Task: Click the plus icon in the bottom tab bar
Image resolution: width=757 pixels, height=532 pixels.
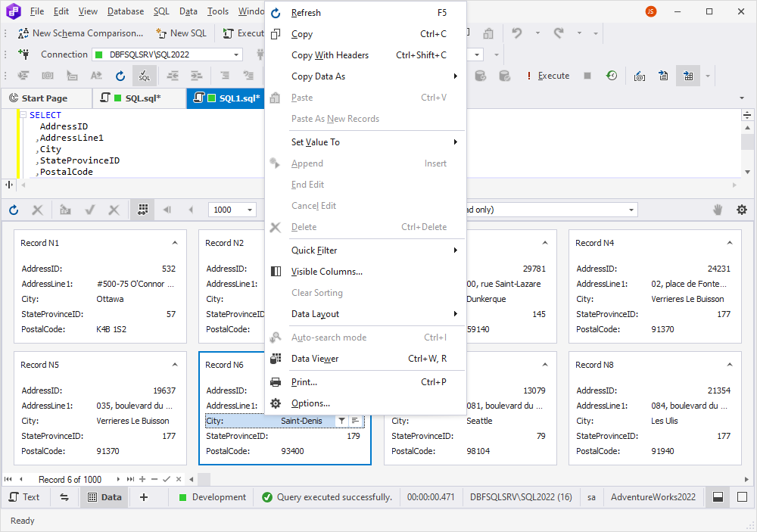Action: [x=143, y=497]
